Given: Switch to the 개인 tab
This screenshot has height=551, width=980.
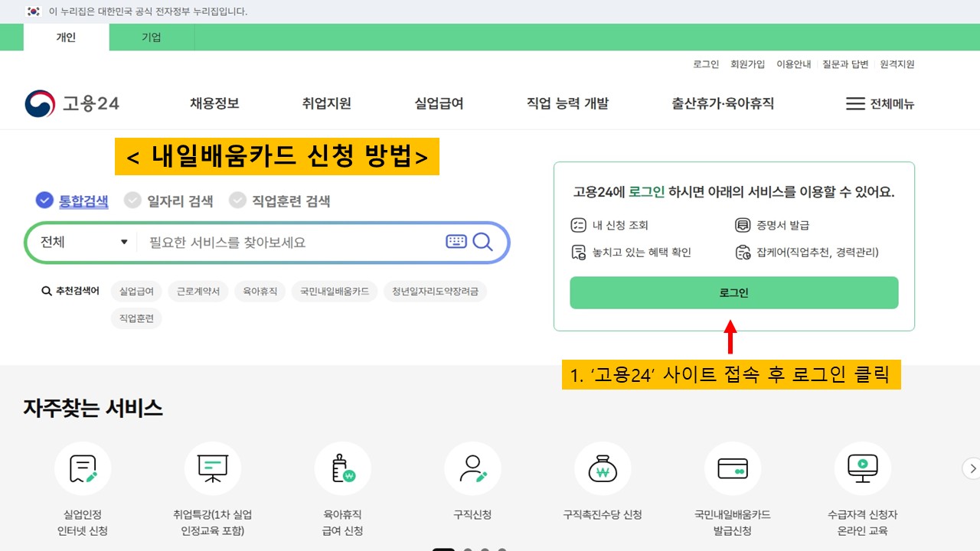Looking at the screenshot, I should click(66, 37).
